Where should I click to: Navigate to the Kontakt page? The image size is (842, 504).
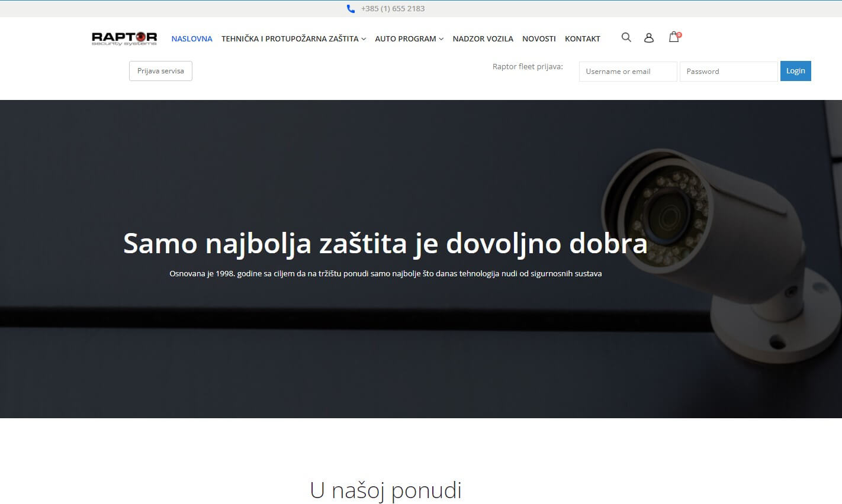coord(582,38)
